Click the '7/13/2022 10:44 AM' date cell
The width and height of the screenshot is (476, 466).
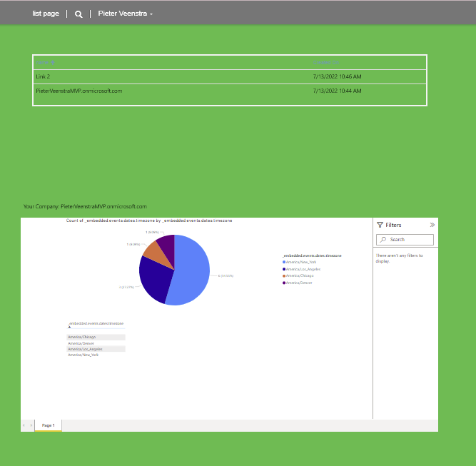coord(337,91)
